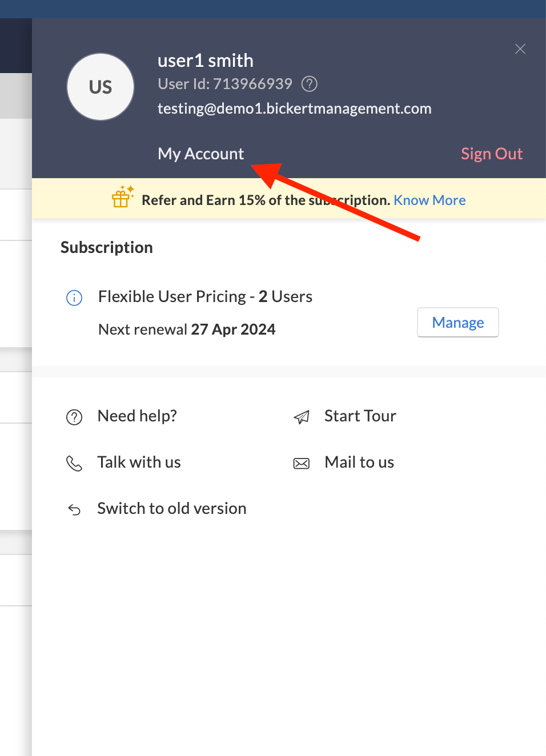Sign Out of the account

coord(491,154)
